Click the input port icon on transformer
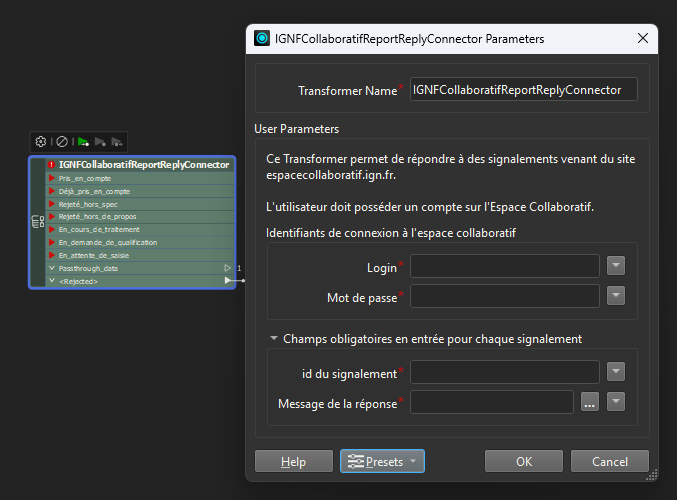 38,222
